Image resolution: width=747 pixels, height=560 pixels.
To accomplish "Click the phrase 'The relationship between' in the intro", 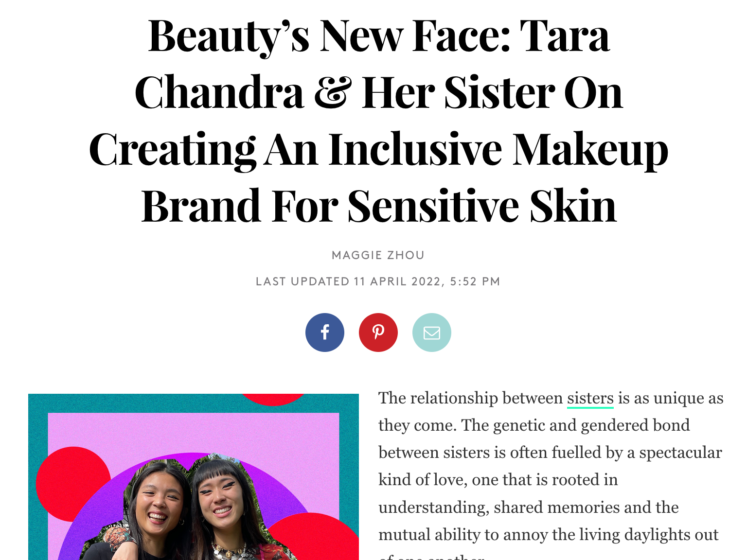I will (470, 398).
